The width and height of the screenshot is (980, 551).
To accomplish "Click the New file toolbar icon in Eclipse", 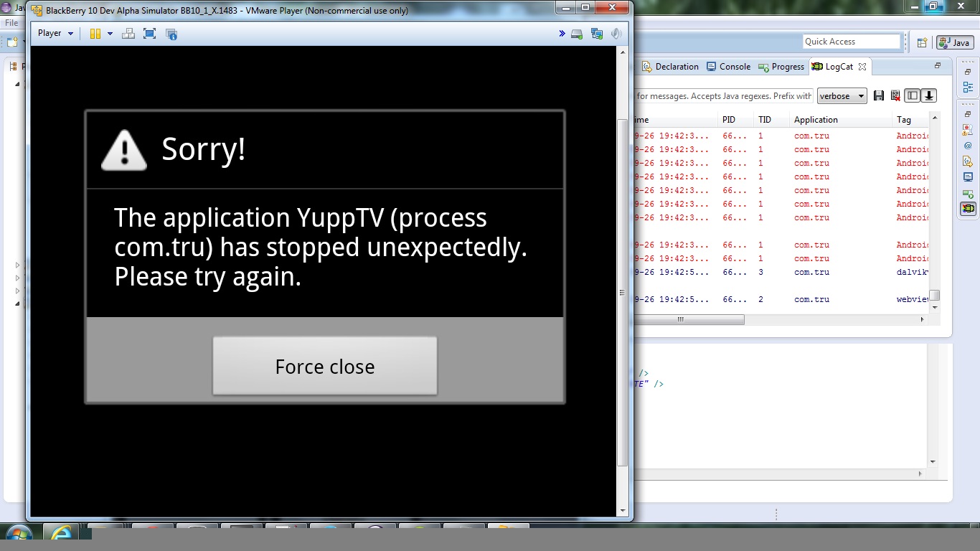I will 11,42.
